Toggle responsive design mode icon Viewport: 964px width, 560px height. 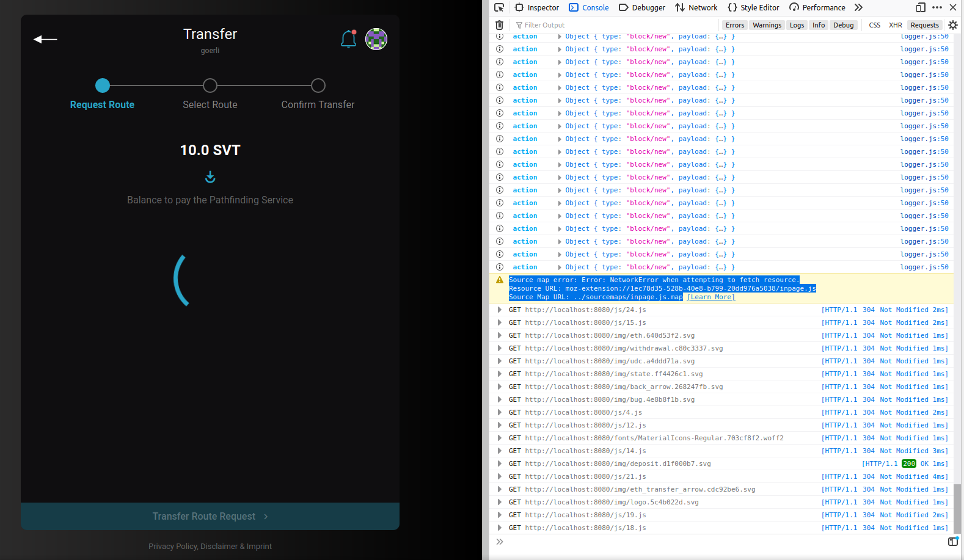click(921, 7)
